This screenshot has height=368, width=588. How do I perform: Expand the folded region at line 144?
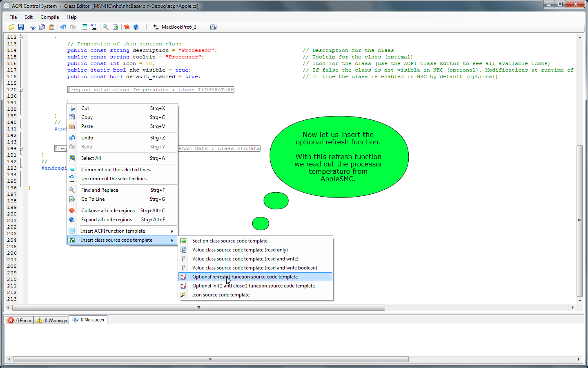click(x=20, y=148)
